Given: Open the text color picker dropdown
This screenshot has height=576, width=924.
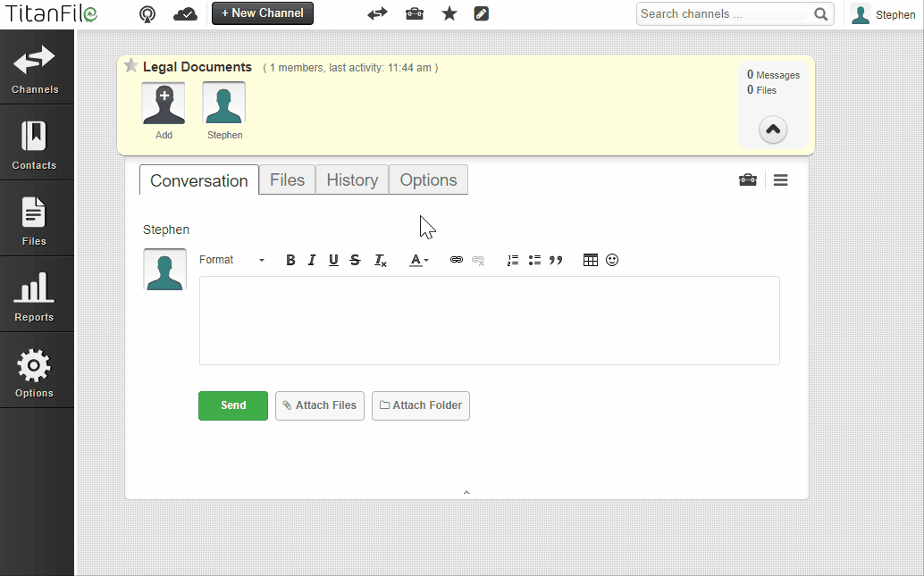Looking at the screenshot, I should 418,260.
